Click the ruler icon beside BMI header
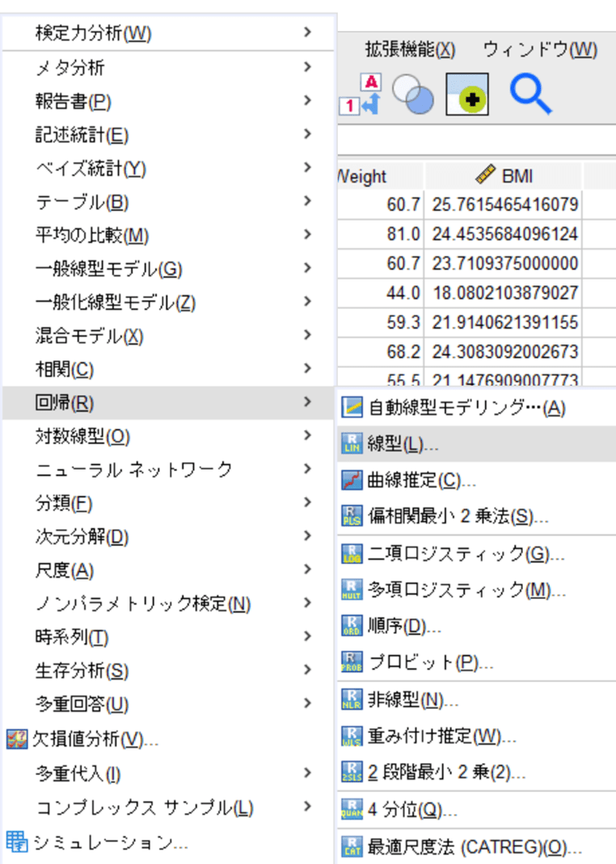The image size is (616, 864). pos(485,175)
